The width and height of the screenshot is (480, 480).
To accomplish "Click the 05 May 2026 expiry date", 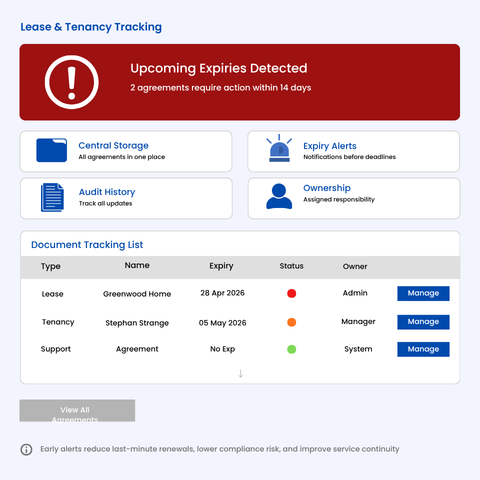I will point(222,323).
